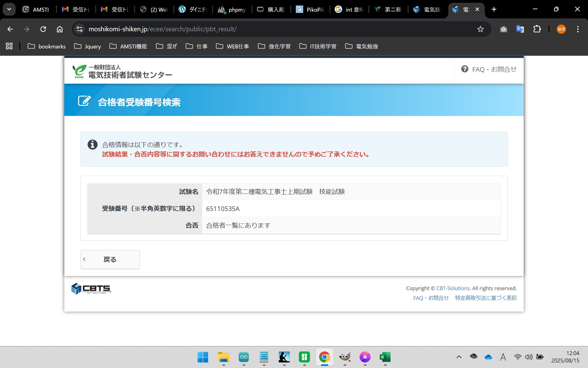
Task: Reload the page with refresh icon
Action: pos(43,29)
